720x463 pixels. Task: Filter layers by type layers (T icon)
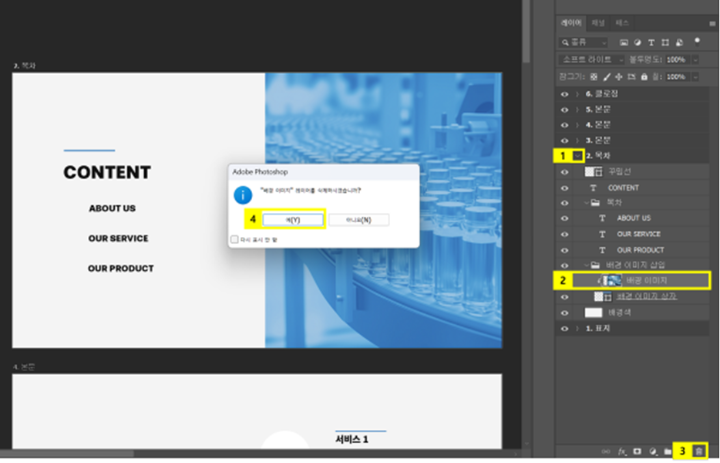point(651,42)
